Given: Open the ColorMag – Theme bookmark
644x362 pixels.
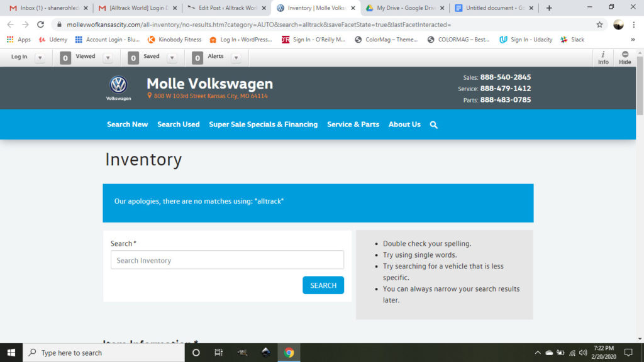Looking at the screenshot, I should (386, 40).
